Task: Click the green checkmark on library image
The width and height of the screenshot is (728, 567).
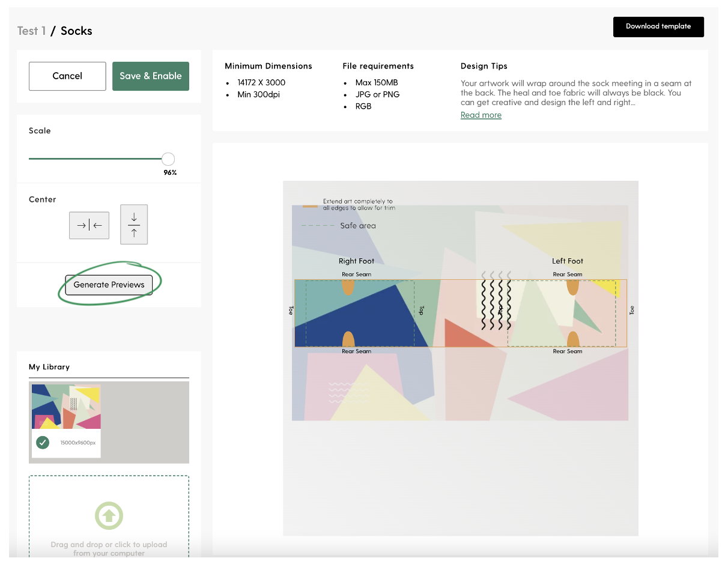Action: coord(42,443)
